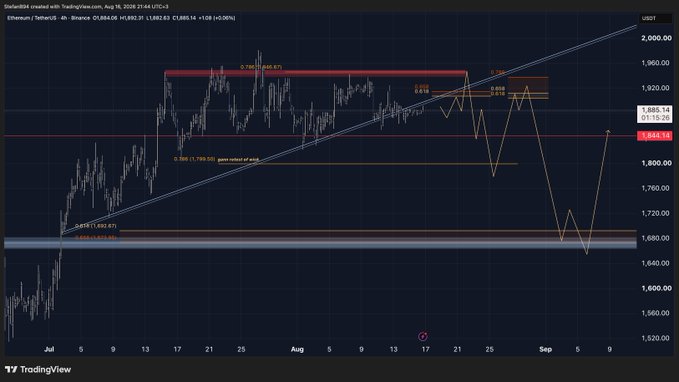Click the +1.08 (+0.06%) change value
Image resolution: width=679 pixels, height=382 pixels.
pyautogui.click(x=217, y=18)
